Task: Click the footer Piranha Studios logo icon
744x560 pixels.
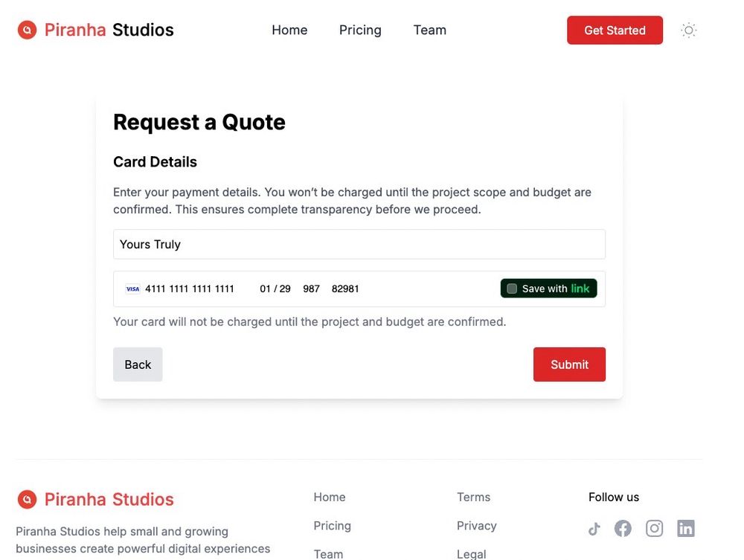Action: pyautogui.click(x=27, y=499)
